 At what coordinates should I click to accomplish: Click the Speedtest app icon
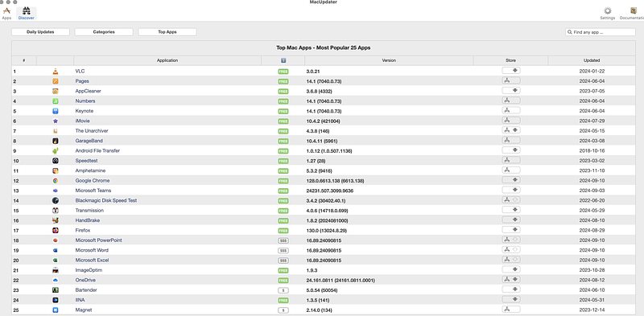(x=56, y=161)
